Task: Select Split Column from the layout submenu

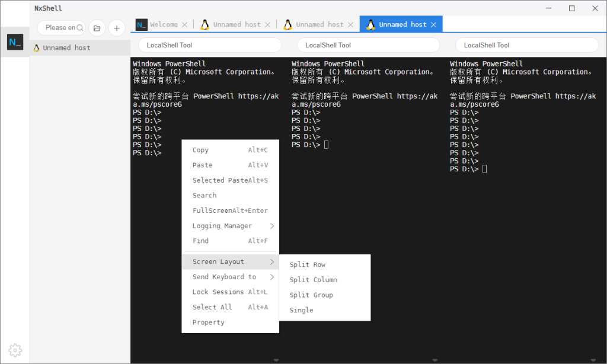Action: pos(314,279)
